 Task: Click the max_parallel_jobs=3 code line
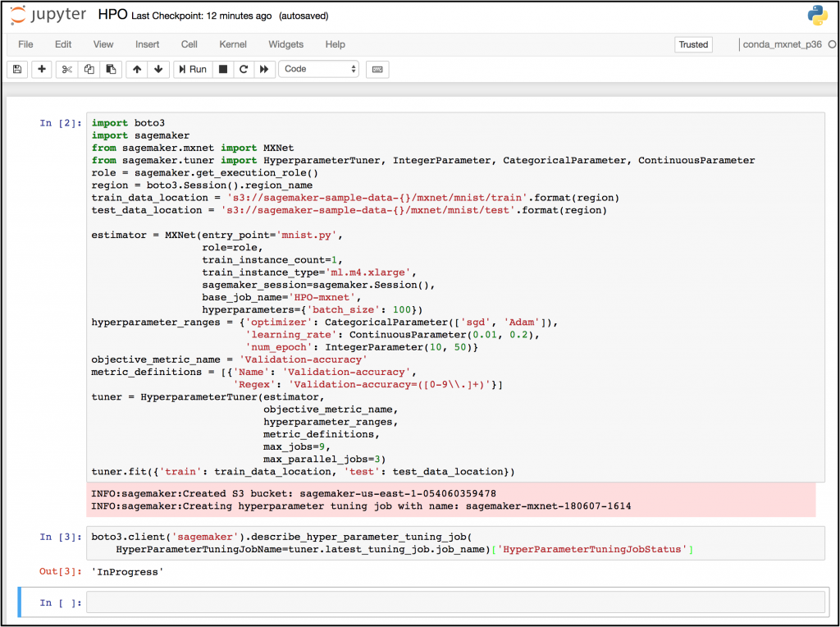(x=324, y=460)
